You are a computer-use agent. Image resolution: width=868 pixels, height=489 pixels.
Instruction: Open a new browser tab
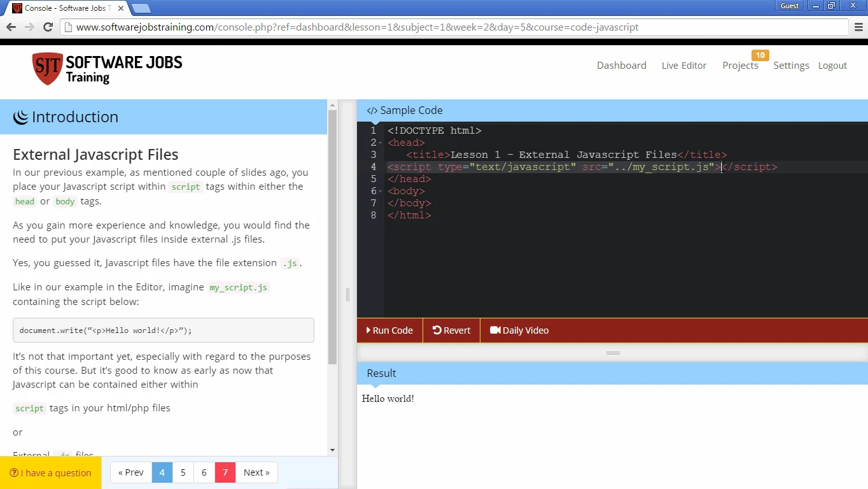pos(141,8)
